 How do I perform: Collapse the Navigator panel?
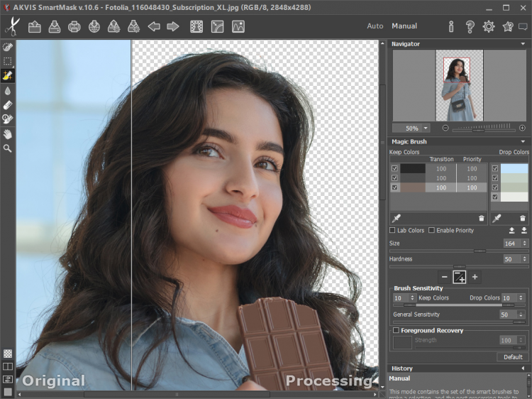(x=523, y=44)
